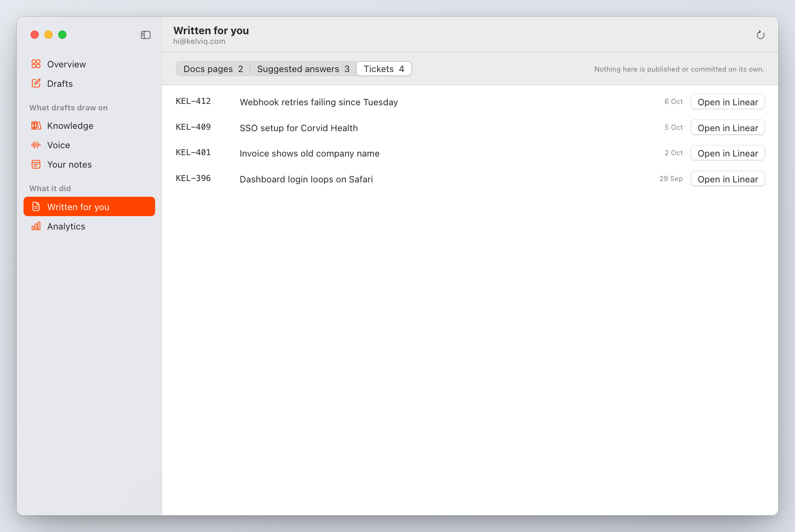Click the Voice waveform icon
795x532 pixels.
pyautogui.click(x=36, y=145)
